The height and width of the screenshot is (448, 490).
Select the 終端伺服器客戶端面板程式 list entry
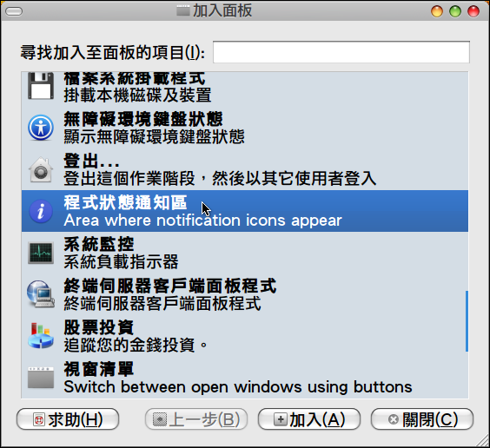pyautogui.click(x=245, y=294)
